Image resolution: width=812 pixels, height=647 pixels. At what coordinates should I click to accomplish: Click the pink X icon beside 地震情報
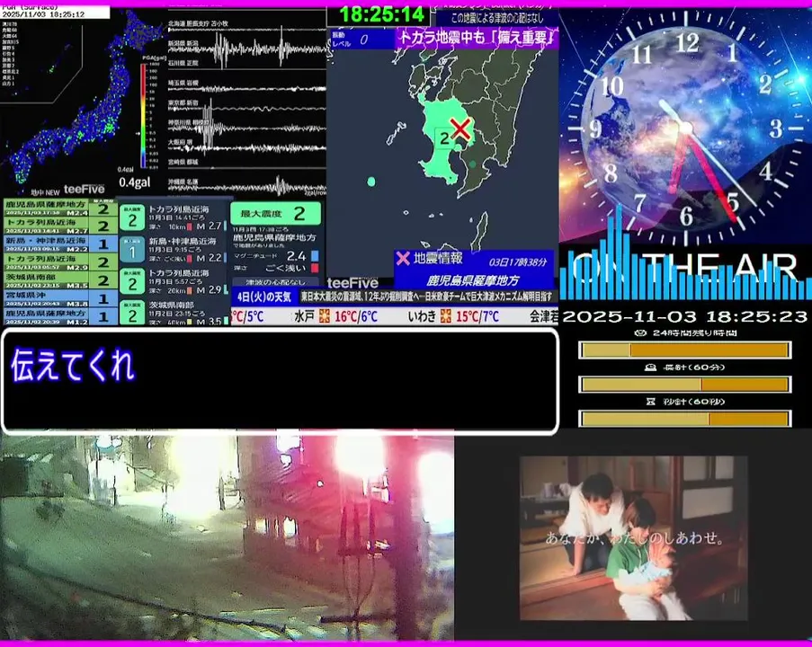pyautogui.click(x=403, y=258)
